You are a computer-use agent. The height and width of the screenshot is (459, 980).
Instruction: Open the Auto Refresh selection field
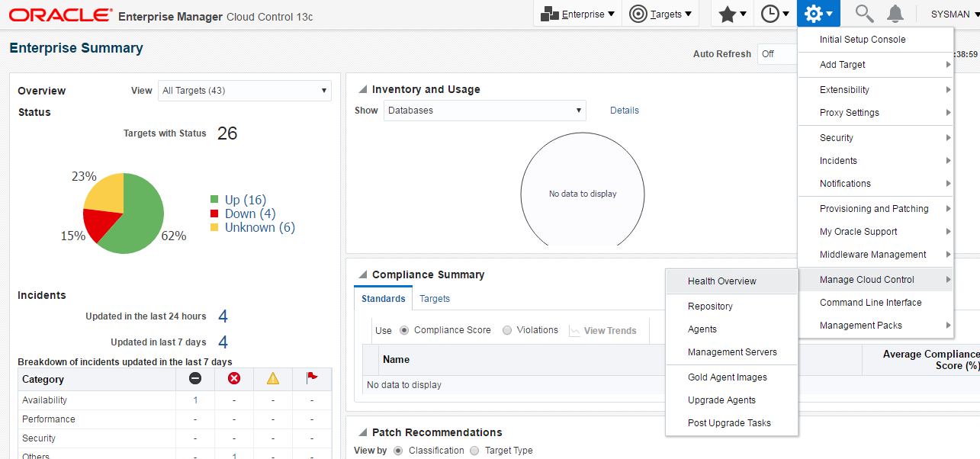(776, 54)
